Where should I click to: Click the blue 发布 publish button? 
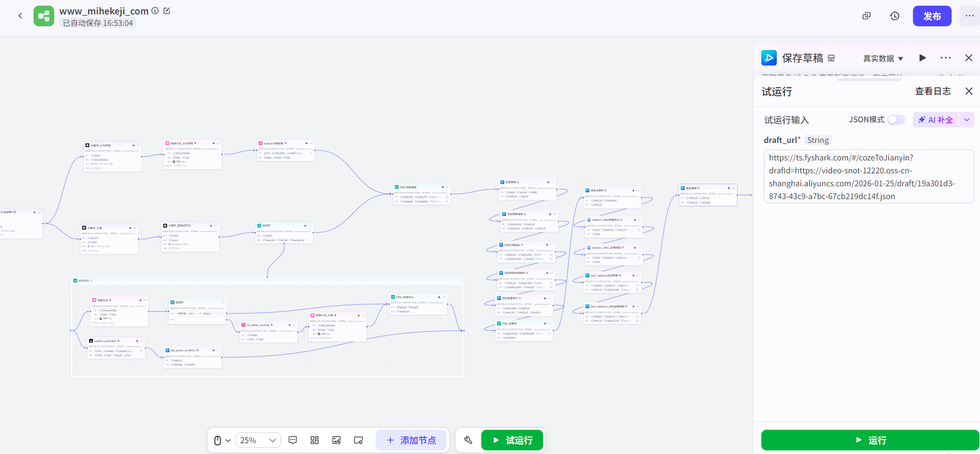coord(932,16)
